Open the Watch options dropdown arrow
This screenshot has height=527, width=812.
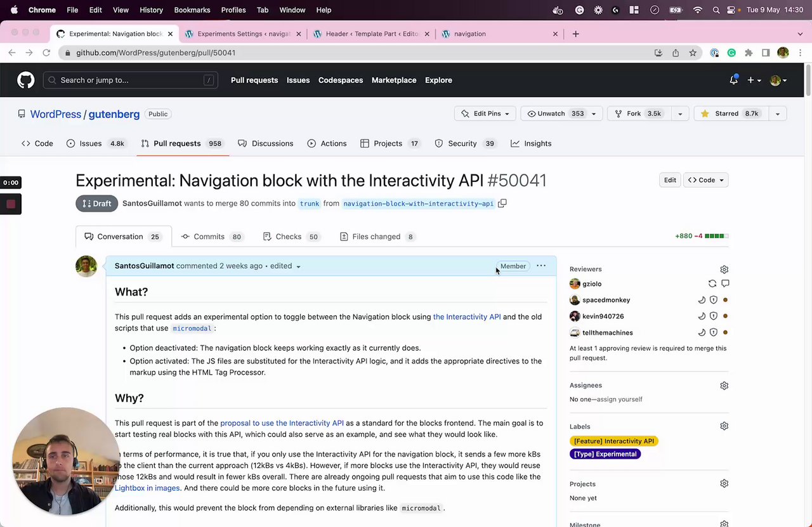pyautogui.click(x=594, y=114)
